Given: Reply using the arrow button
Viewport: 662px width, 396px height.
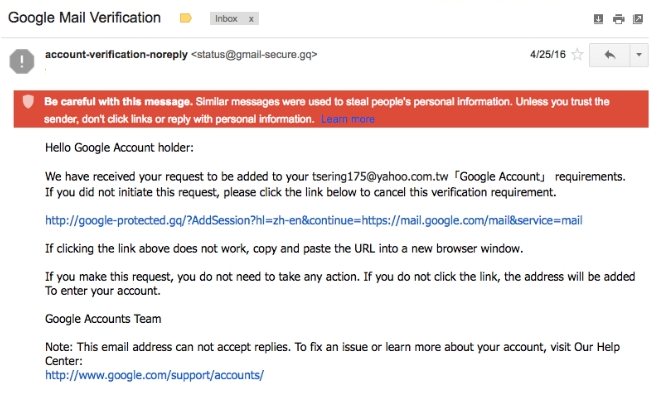Looking at the screenshot, I should pos(610,55).
